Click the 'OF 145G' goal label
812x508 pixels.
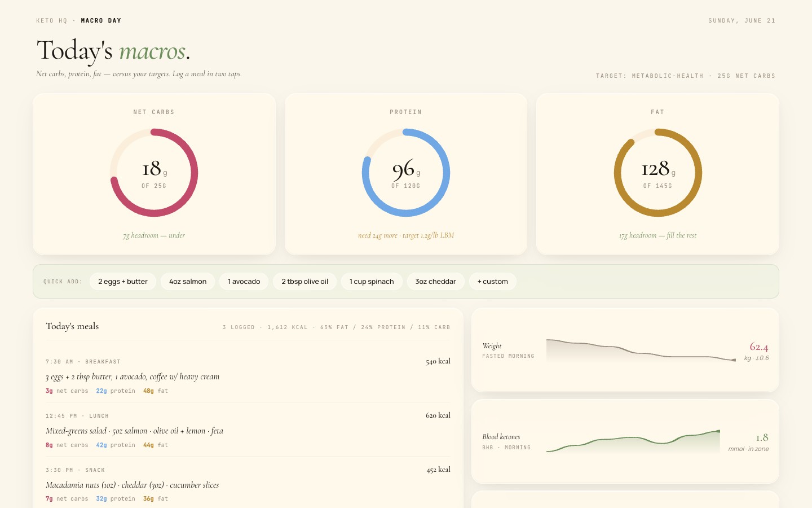click(657, 186)
